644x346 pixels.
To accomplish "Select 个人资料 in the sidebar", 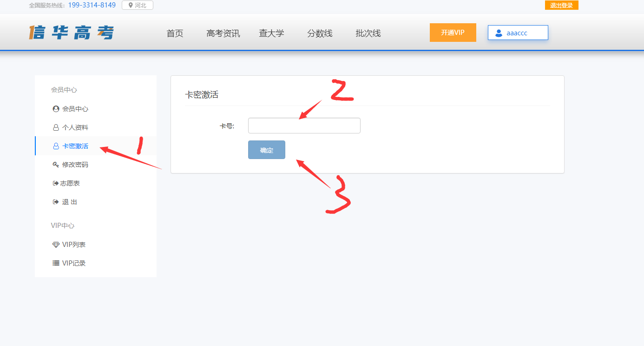I will (75, 127).
